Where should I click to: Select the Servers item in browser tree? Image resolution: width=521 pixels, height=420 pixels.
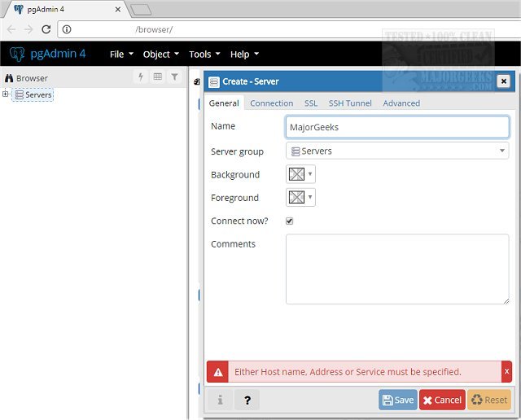pyautogui.click(x=33, y=94)
